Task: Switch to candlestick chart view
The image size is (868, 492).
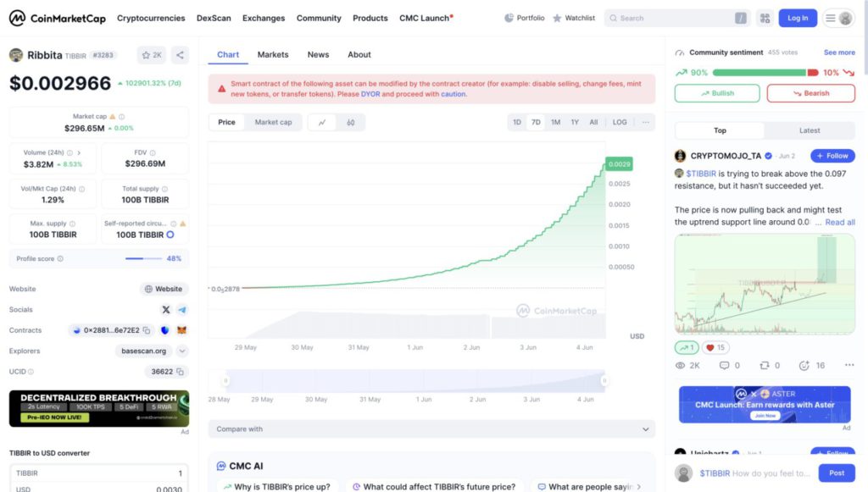Action: tap(351, 122)
